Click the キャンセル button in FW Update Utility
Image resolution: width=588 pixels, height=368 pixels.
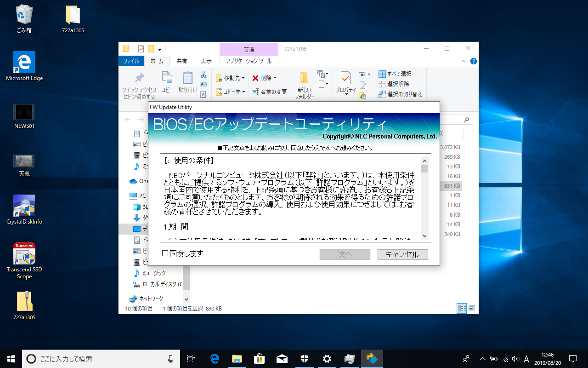[x=402, y=254]
